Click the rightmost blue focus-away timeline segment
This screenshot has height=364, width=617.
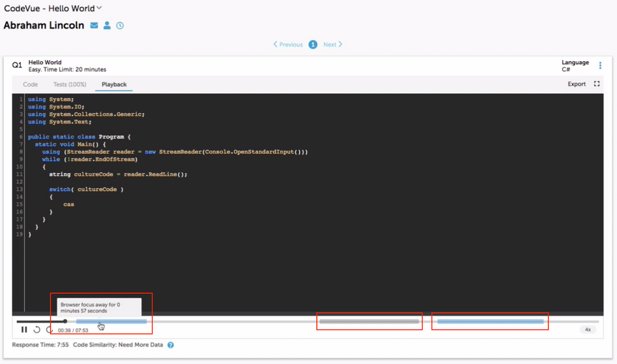click(x=490, y=321)
